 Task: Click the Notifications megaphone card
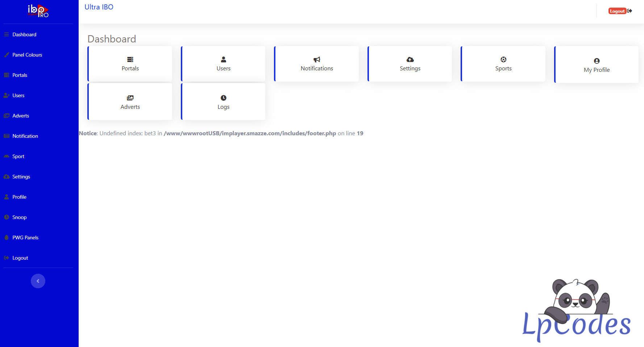tap(317, 64)
